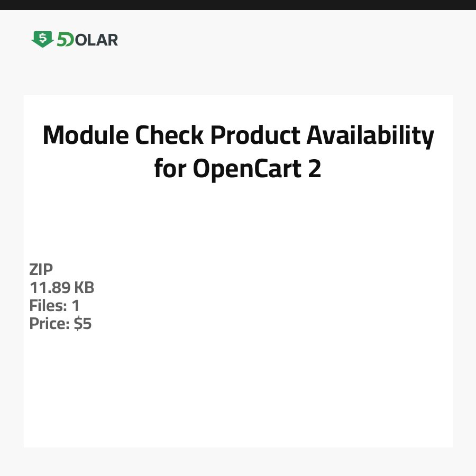Viewport: 476px width, 476px height.
Task: Select the 11.89 KB file size text
Action: coord(62,288)
